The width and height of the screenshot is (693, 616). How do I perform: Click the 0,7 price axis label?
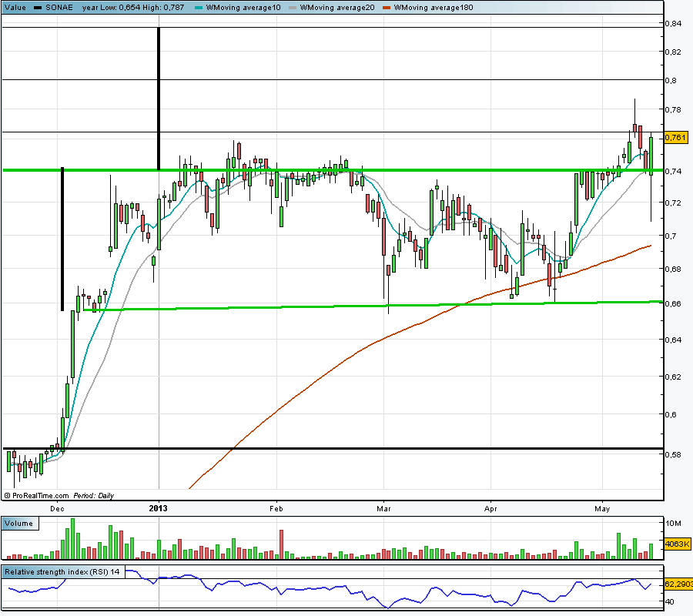pos(671,236)
